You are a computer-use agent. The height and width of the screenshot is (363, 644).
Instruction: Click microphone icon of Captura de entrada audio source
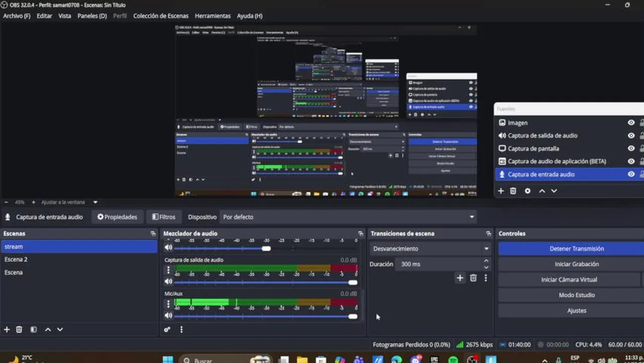[x=502, y=174]
